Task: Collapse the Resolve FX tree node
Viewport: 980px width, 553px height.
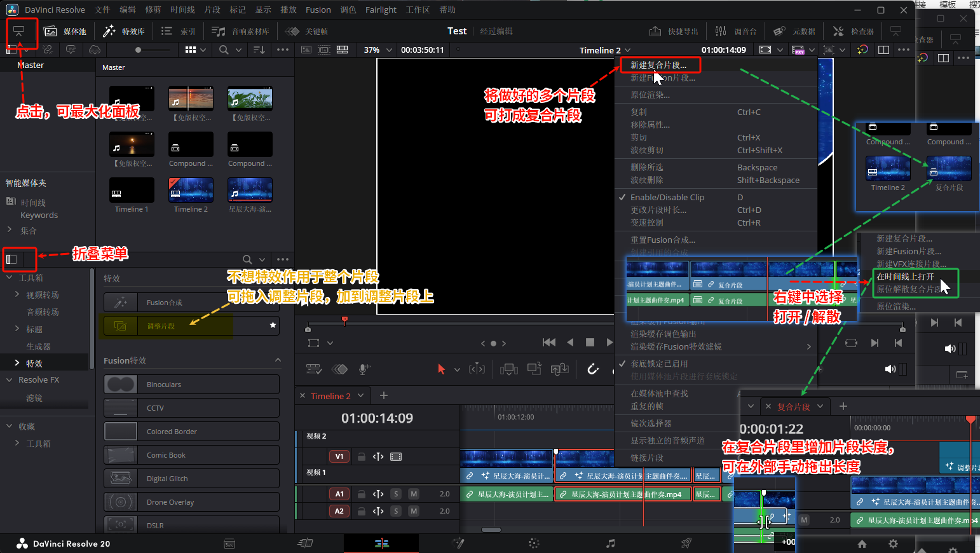Action: coord(9,379)
